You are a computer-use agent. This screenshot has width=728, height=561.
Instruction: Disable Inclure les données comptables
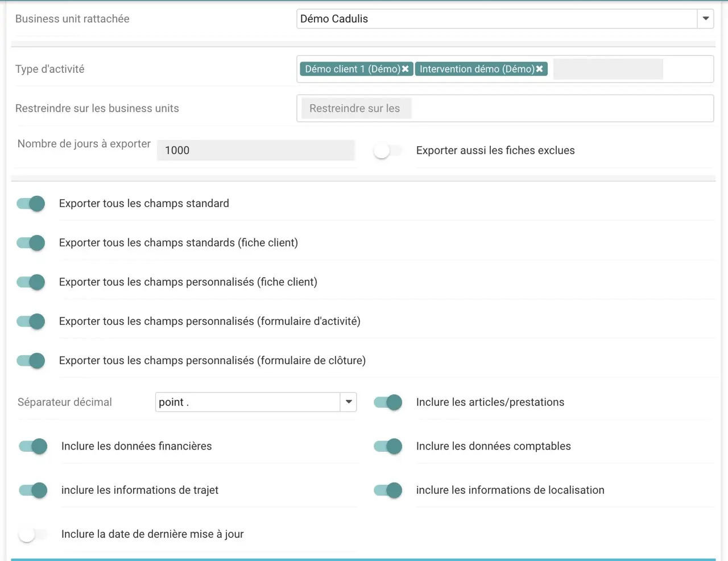coord(388,446)
